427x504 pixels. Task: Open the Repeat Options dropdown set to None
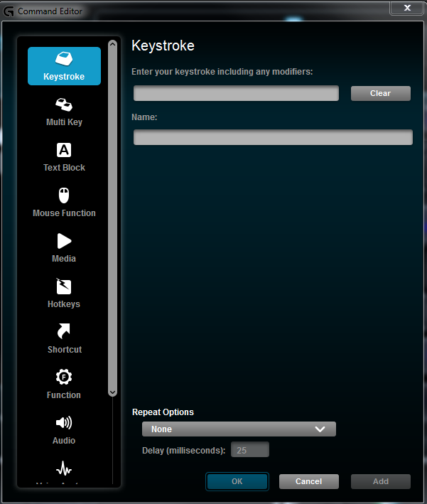239,429
